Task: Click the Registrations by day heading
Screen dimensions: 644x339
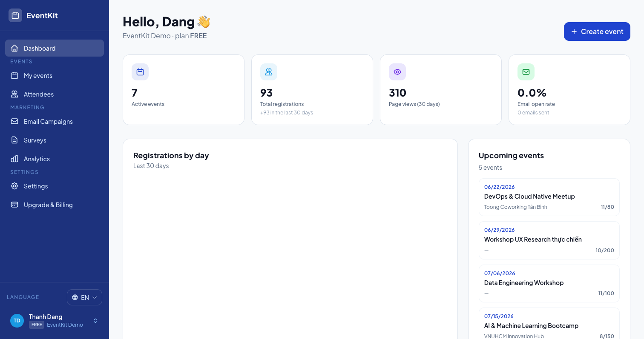Action: click(171, 155)
